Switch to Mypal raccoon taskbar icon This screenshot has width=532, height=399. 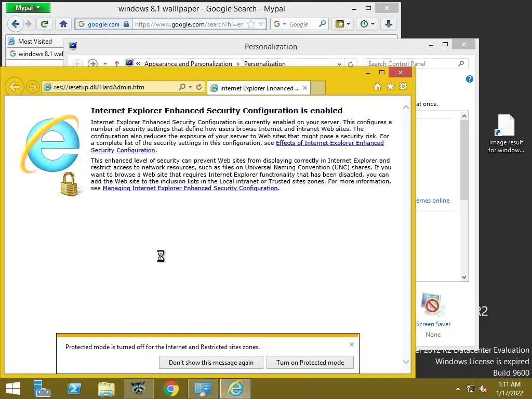click(x=138, y=389)
